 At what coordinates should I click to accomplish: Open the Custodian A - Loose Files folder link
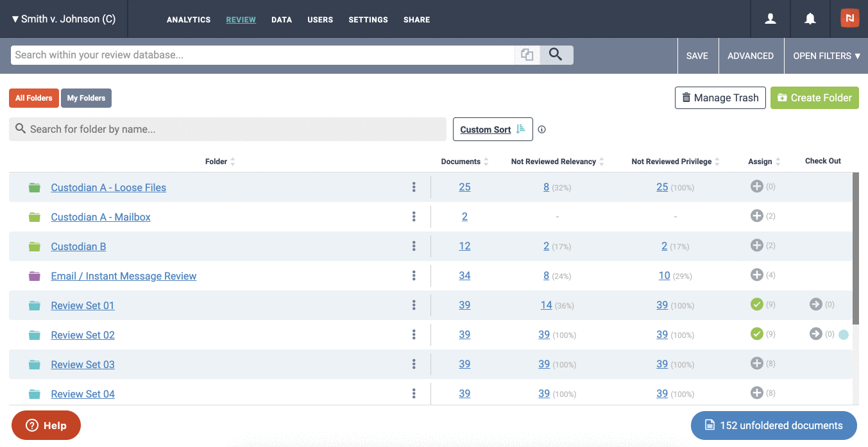[108, 187]
